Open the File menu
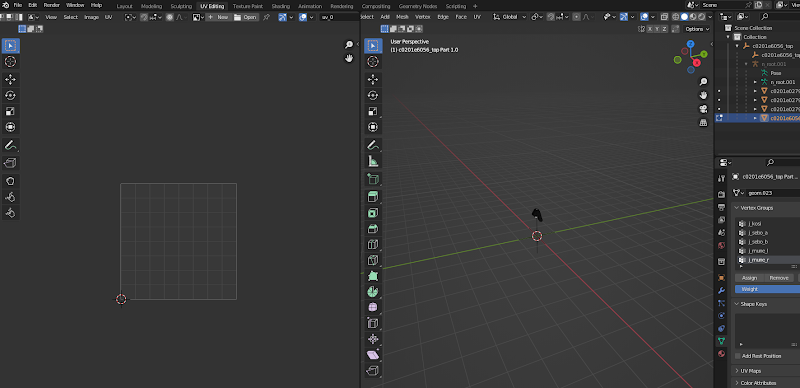Screen dimensions: 800x388 click(x=17, y=6)
